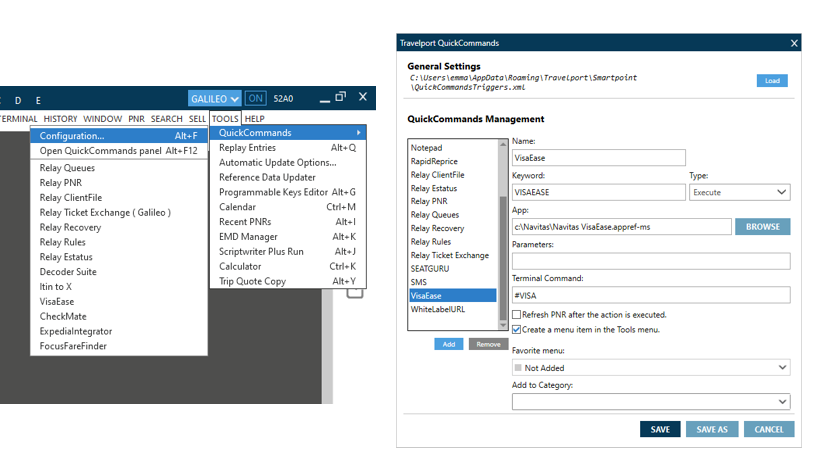Viewport: 826px width, 471px height.
Task: Select Relay Rules in the QuickCommands submenu
Action: point(62,242)
